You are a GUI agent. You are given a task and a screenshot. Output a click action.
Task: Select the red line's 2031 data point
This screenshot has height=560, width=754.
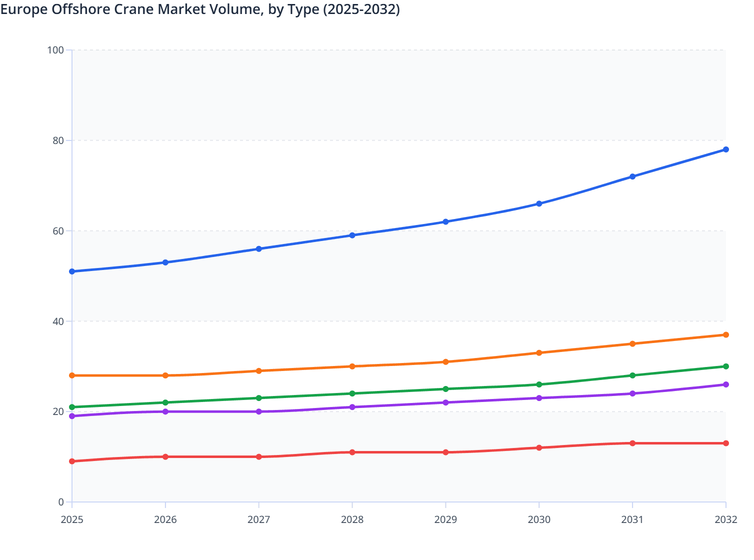click(x=632, y=443)
